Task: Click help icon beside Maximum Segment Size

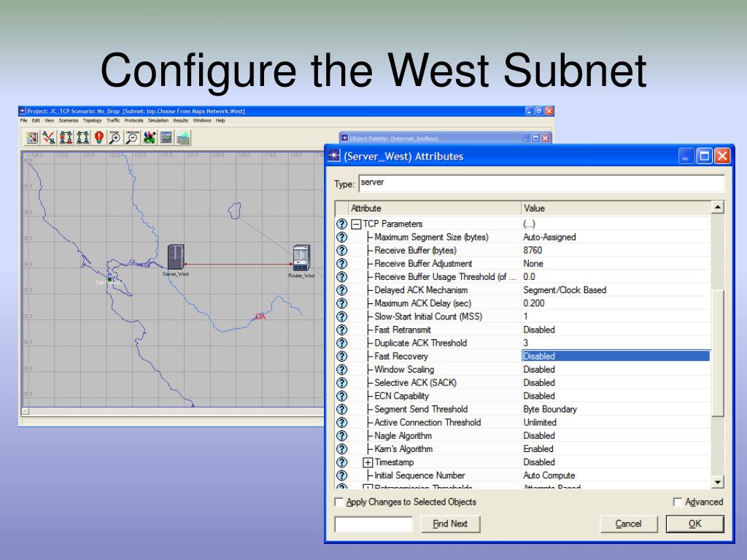Action: [x=341, y=237]
